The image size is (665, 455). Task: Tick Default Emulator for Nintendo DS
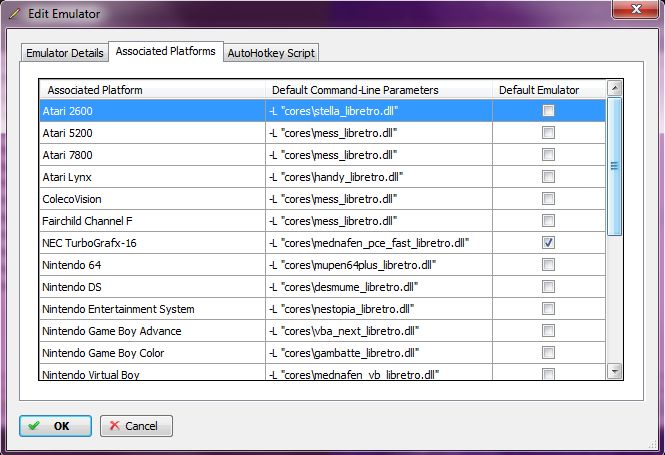click(x=548, y=287)
